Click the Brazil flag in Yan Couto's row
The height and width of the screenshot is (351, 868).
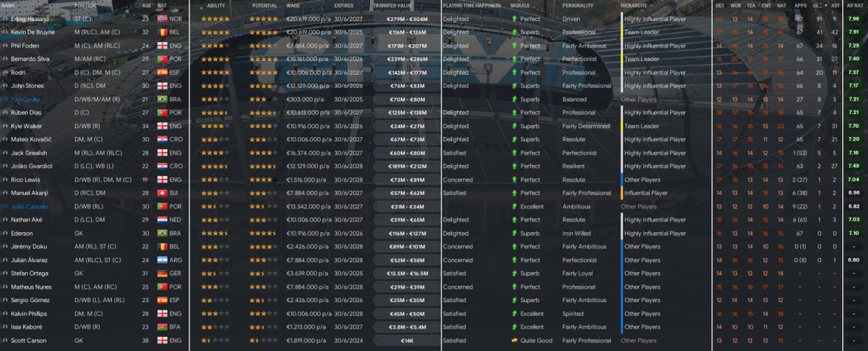(161, 100)
